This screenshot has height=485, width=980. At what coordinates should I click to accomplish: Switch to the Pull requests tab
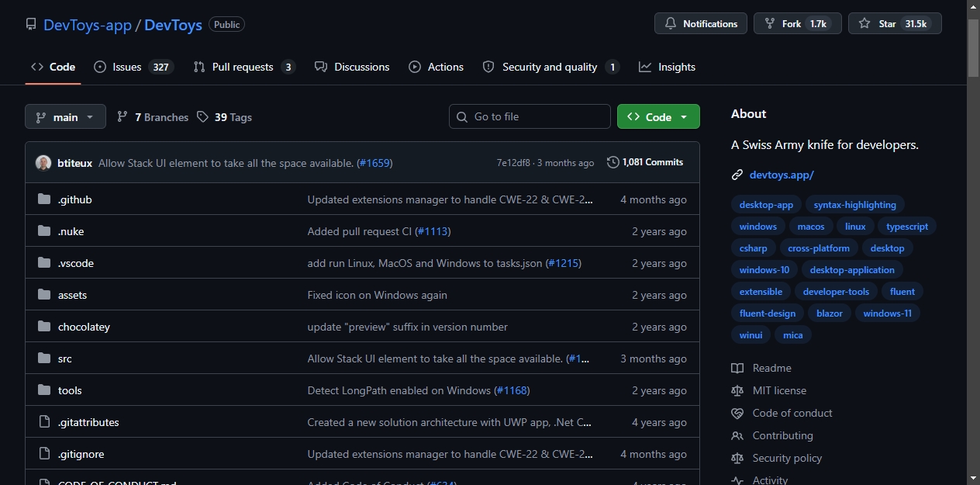tap(244, 67)
